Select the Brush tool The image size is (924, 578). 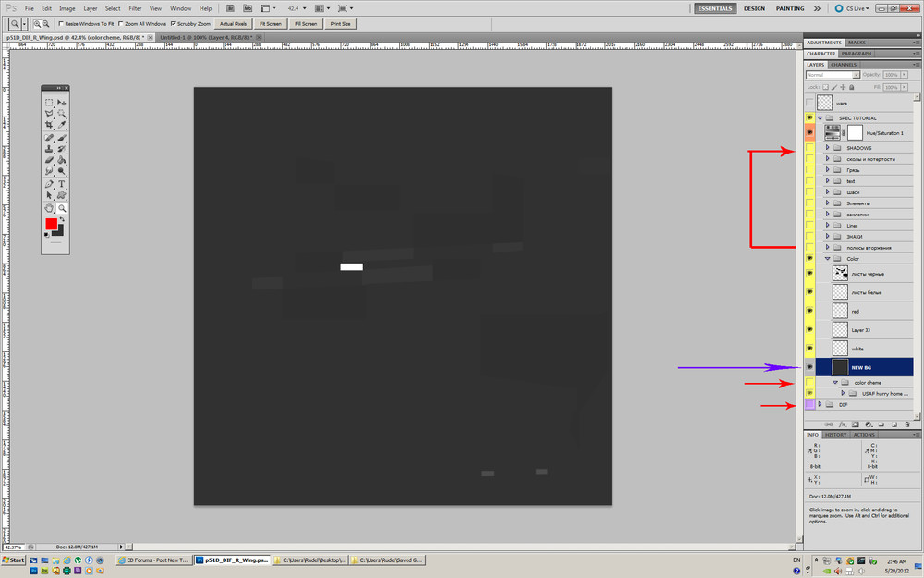click(61, 138)
